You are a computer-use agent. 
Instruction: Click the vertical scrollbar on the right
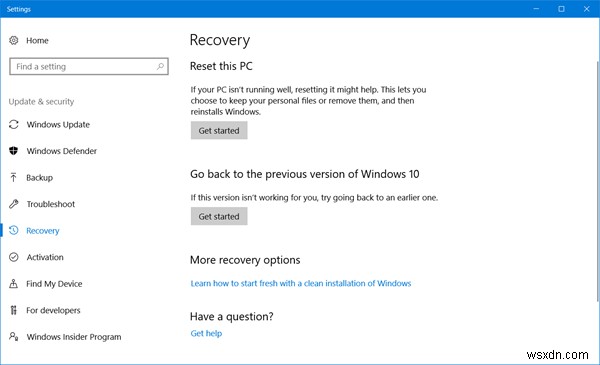598,180
